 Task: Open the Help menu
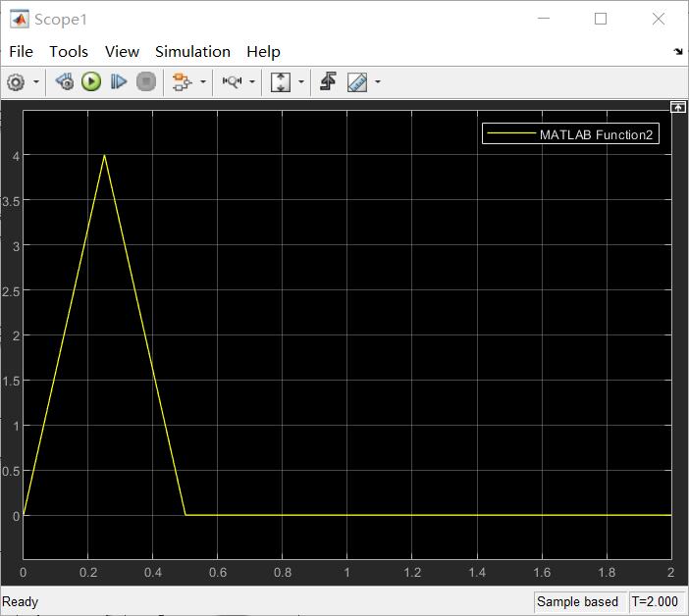(264, 52)
